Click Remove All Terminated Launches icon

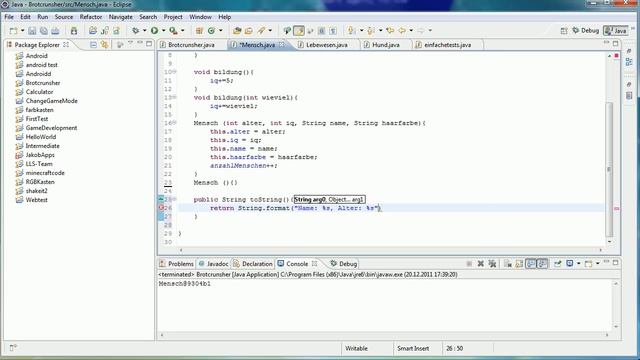coord(492,264)
